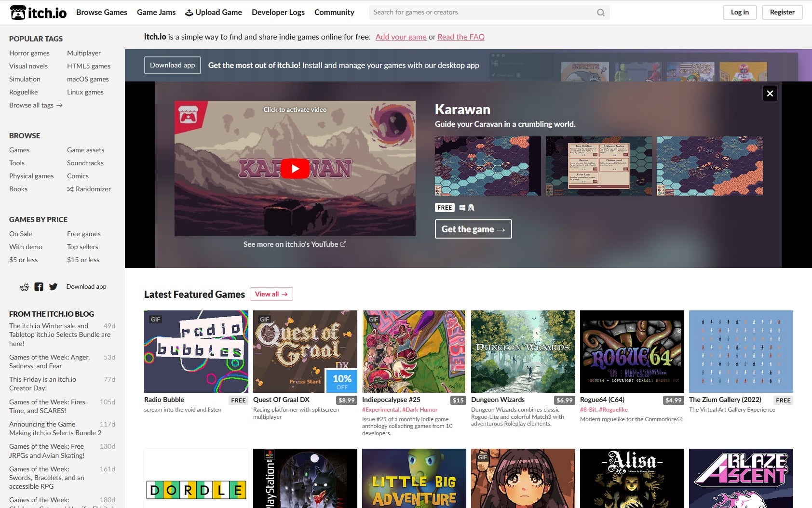
Task: Open the Little Big Adventure thumbnail
Action: 414,478
